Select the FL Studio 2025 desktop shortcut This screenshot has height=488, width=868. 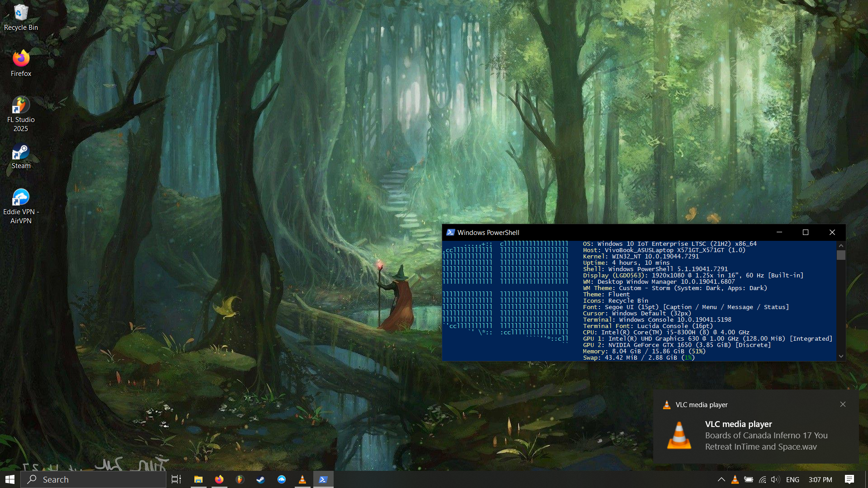tap(21, 114)
